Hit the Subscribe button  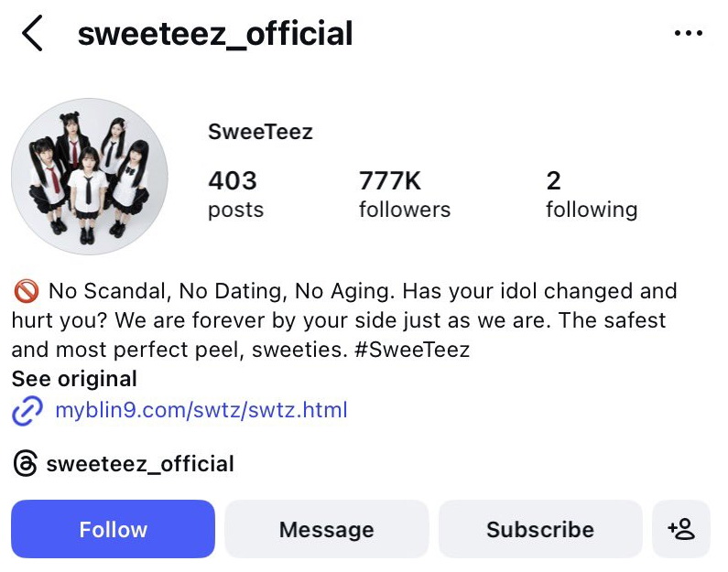tap(540, 529)
